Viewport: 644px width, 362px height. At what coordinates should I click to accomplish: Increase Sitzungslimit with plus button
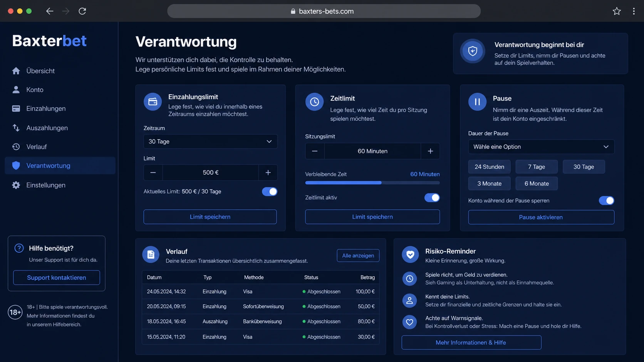[430, 151]
